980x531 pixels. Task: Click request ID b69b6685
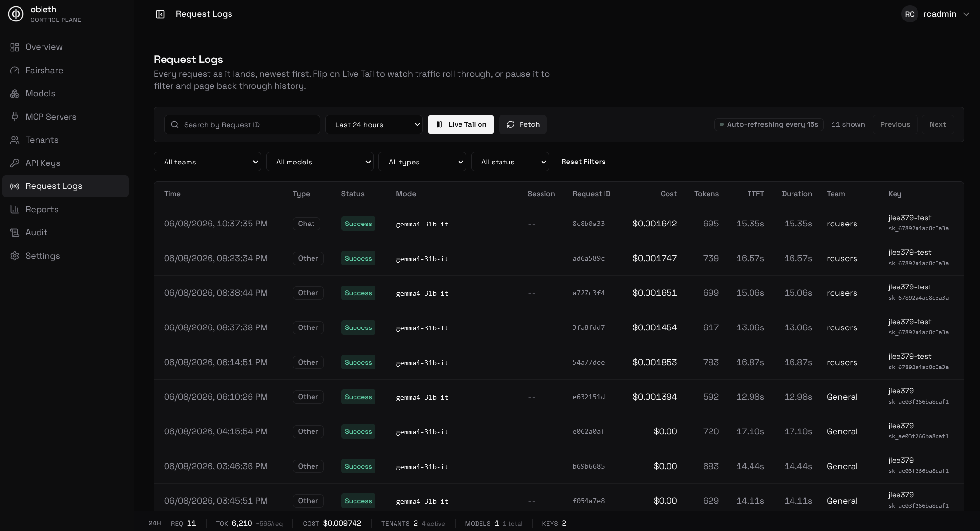click(x=588, y=467)
